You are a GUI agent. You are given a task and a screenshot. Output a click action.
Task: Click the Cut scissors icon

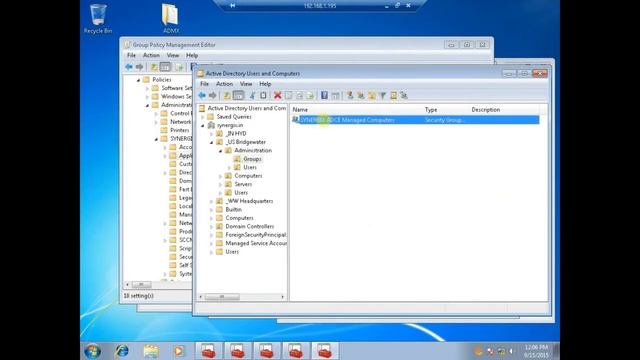(x=252, y=96)
